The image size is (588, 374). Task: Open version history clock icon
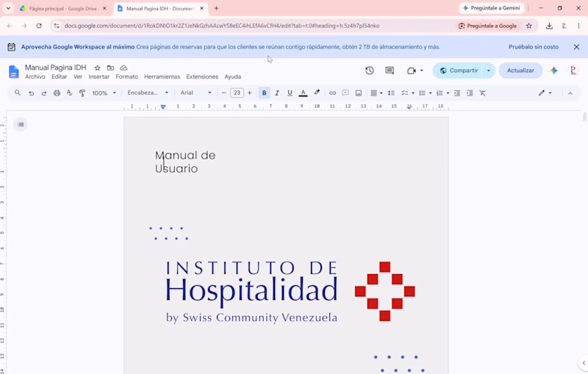point(370,71)
